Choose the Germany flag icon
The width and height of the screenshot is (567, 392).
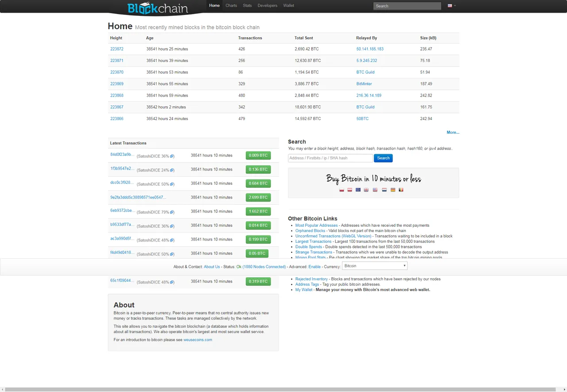(393, 190)
